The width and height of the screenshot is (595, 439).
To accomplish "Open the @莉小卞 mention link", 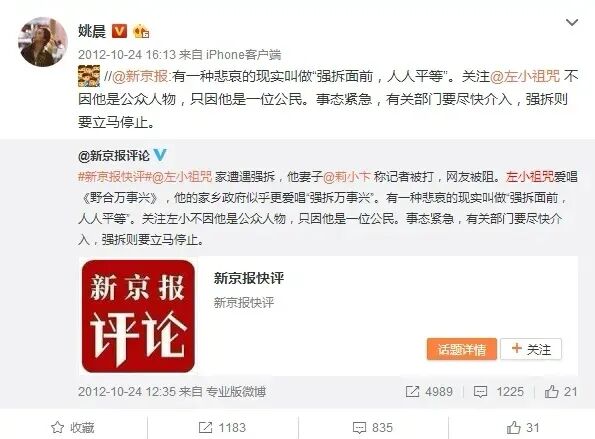I will [346, 176].
